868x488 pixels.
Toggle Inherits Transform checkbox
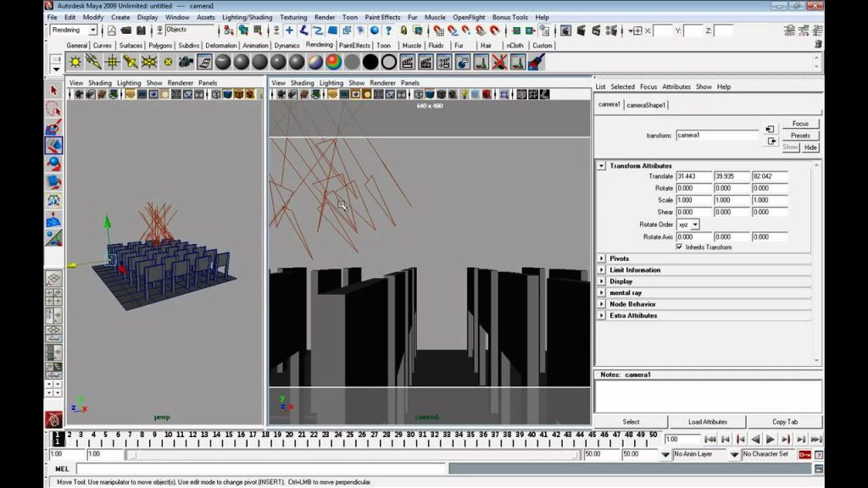(x=679, y=247)
